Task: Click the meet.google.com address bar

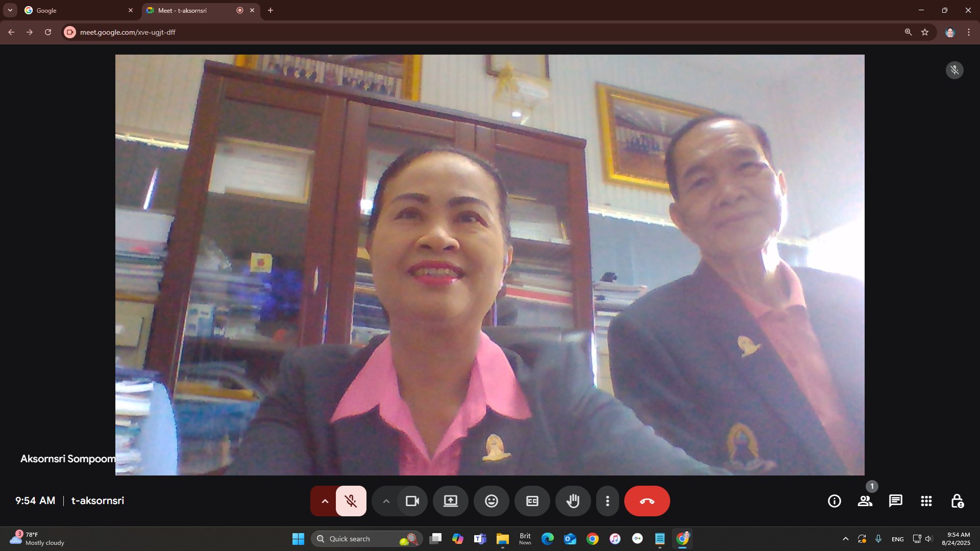Action: coord(459,32)
